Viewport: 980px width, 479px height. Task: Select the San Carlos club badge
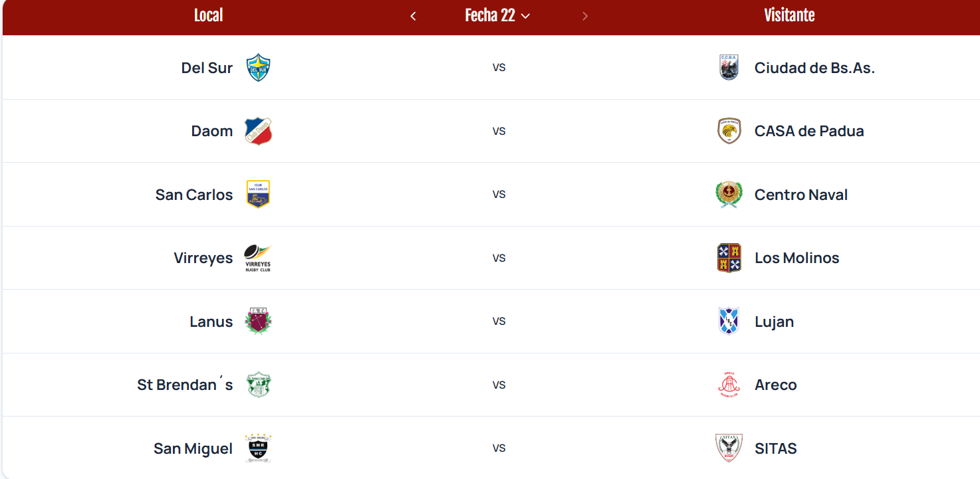258,195
